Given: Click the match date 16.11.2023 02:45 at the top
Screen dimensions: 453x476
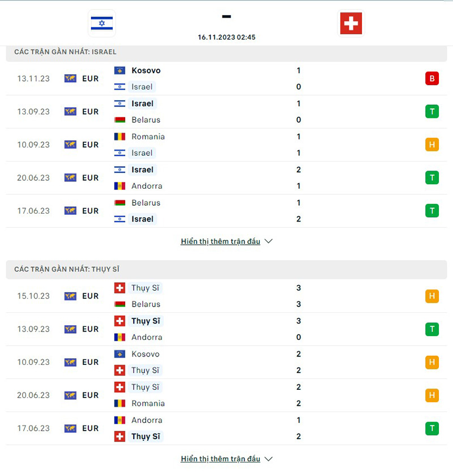Looking at the screenshot, I should click(226, 37).
